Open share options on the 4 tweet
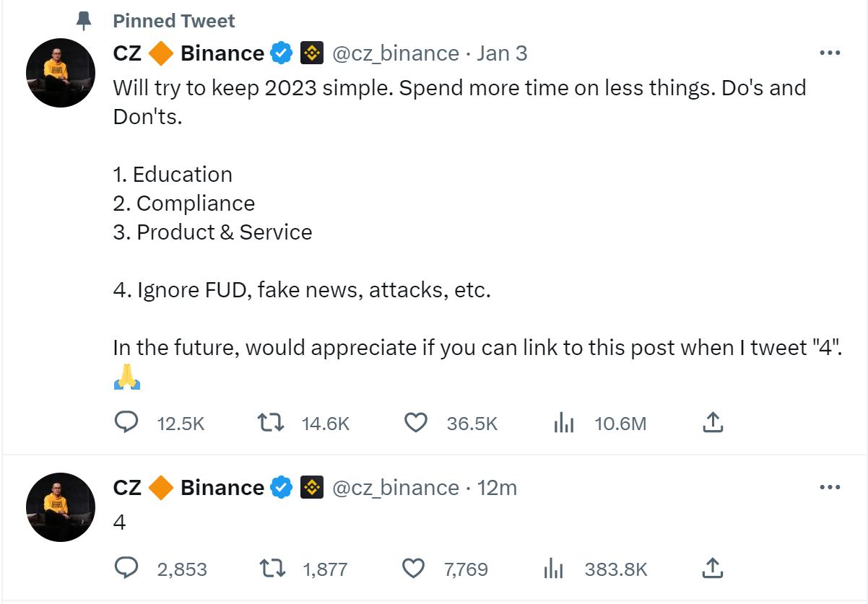868x604 pixels. (x=713, y=569)
